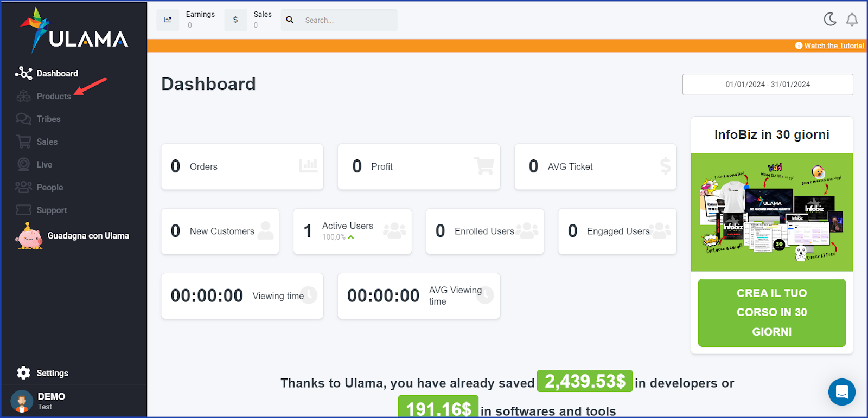Click the Enrolled Users label
Image resolution: width=868 pixels, height=418 pixels.
(484, 231)
